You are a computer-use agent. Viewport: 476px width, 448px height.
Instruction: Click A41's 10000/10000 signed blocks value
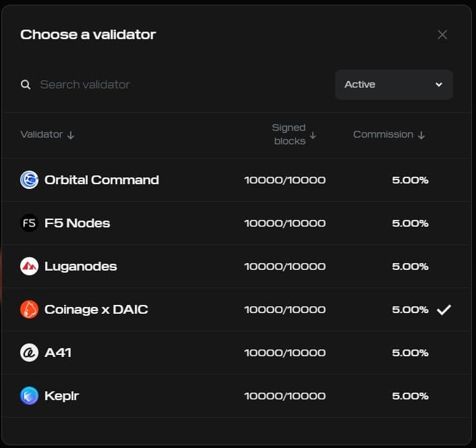[285, 353]
